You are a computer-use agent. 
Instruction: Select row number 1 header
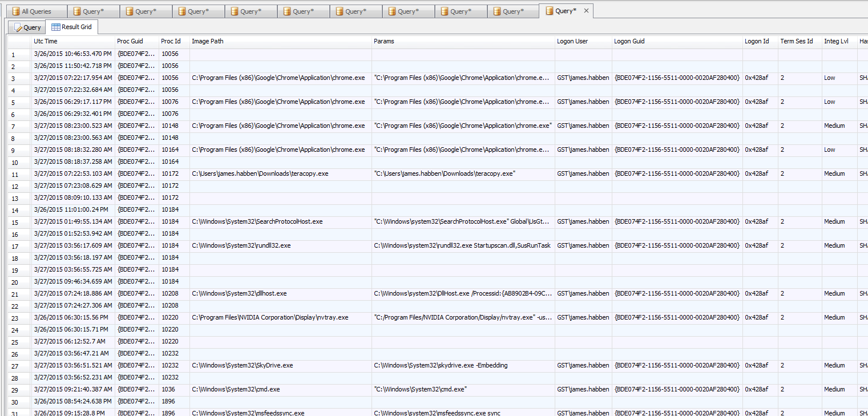[x=19, y=54]
